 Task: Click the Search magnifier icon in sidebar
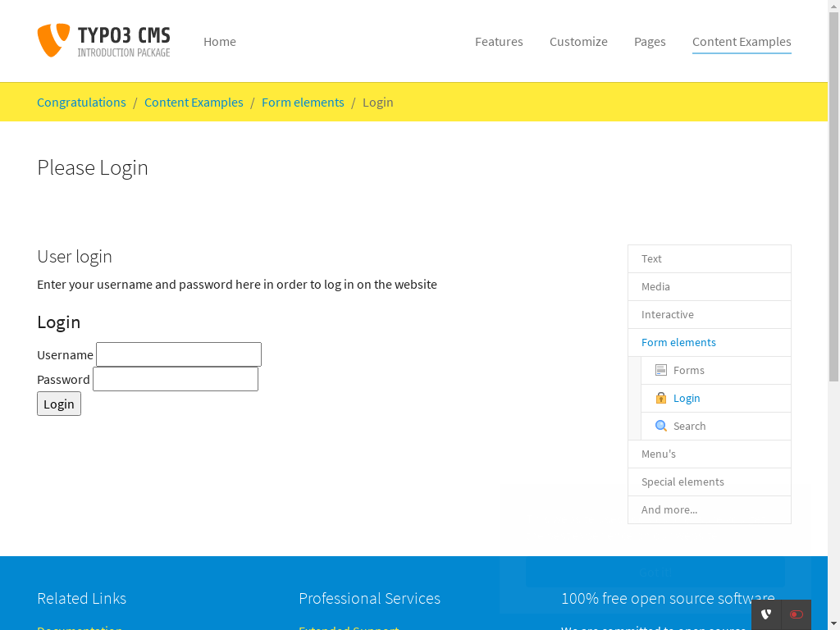[660, 426]
